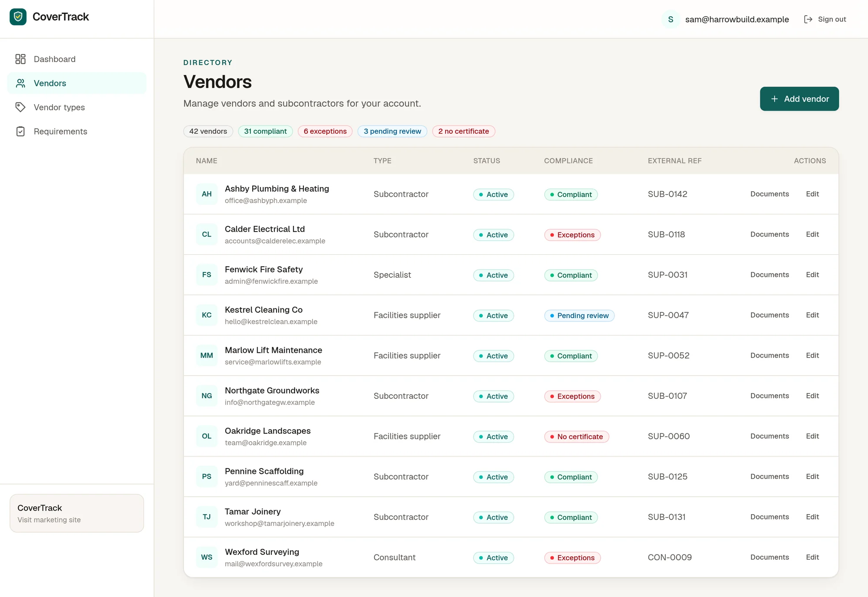This screenshot has height=597, width=868.
Task: Click the SUB-0107 external reference
Action: (667, 396)
